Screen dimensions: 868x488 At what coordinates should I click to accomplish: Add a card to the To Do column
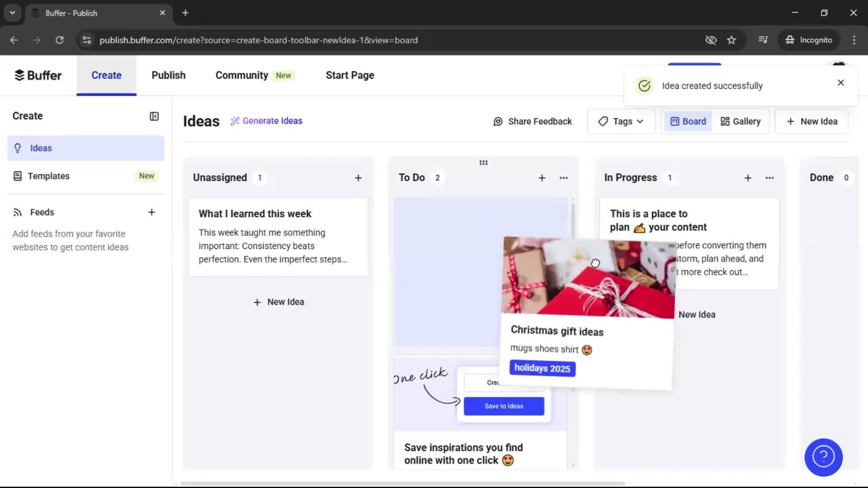(542, 178)
